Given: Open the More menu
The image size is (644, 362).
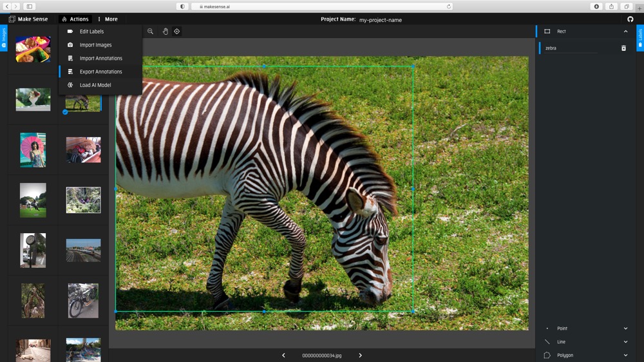Looking at the screenshot, I should click(x=108, y=19).
